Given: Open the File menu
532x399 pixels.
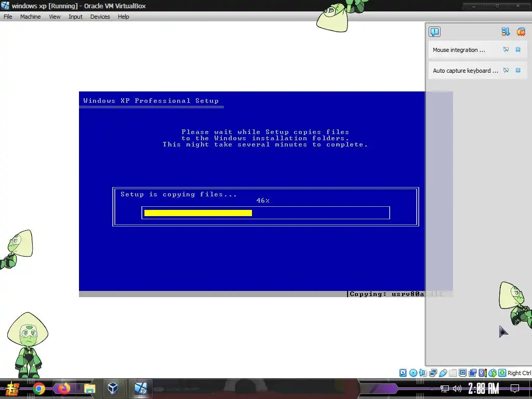Looking at the screenshot, I should [8, 17].
